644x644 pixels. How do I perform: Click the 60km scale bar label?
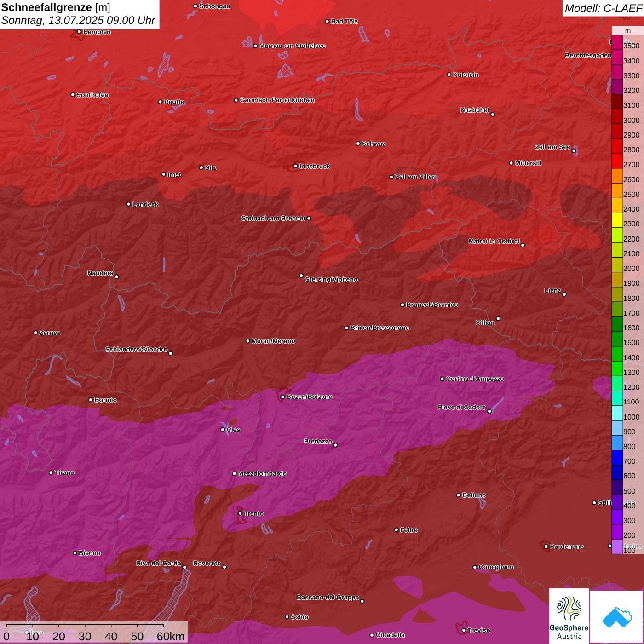(x=171, y=636)
